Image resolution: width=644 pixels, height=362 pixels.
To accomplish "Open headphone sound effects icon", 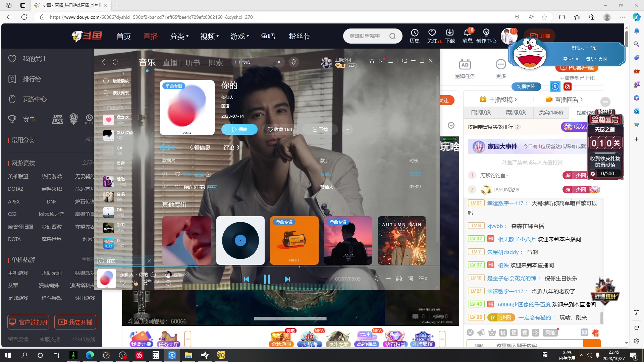I will click(399, 278).
